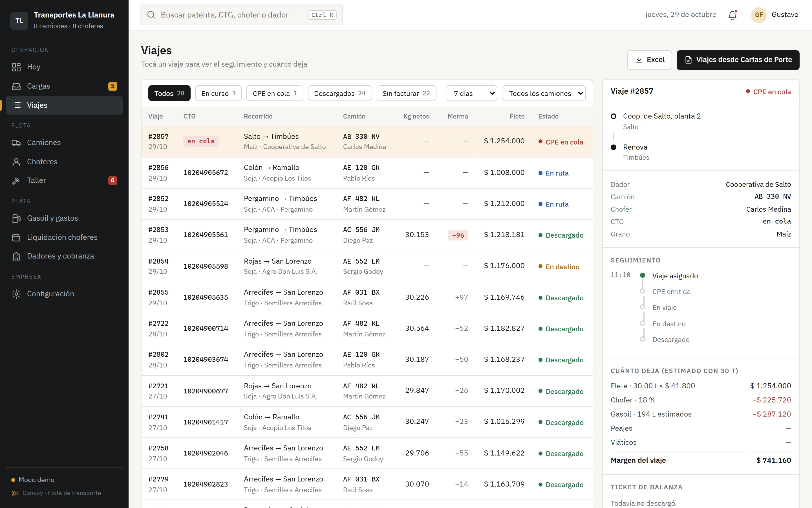Open the Camiones truck icon
Viewport: 812px width, 508px height.
tap(16, 143)
